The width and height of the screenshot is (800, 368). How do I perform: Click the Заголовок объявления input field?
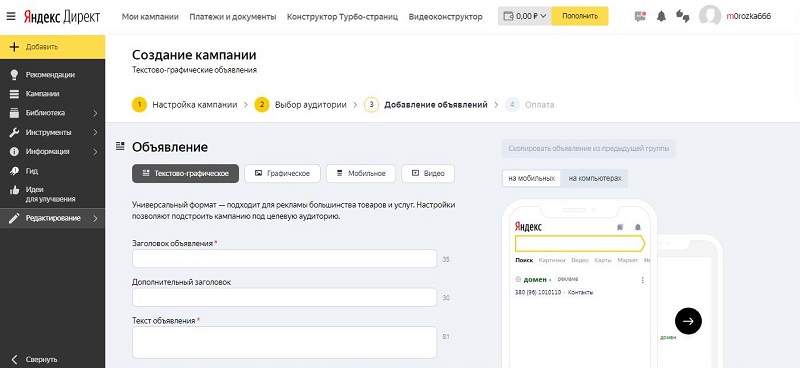click(284, 259)
